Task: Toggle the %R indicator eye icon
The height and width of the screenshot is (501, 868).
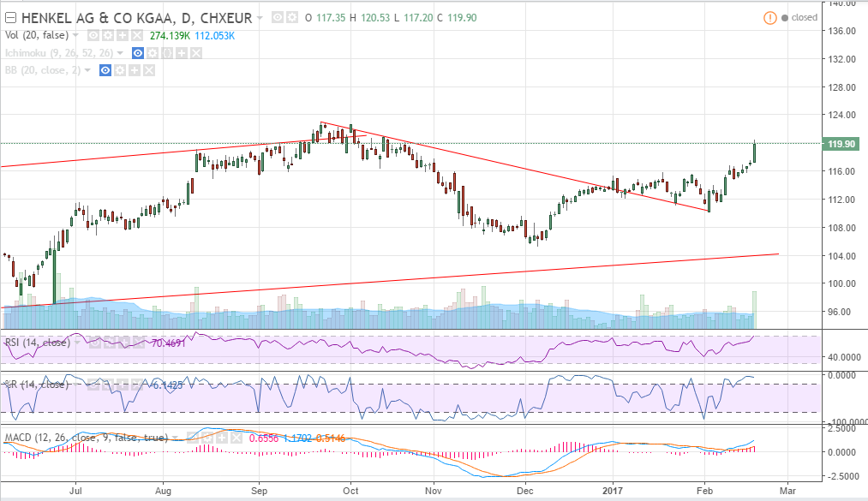Action: coord(93,385)
